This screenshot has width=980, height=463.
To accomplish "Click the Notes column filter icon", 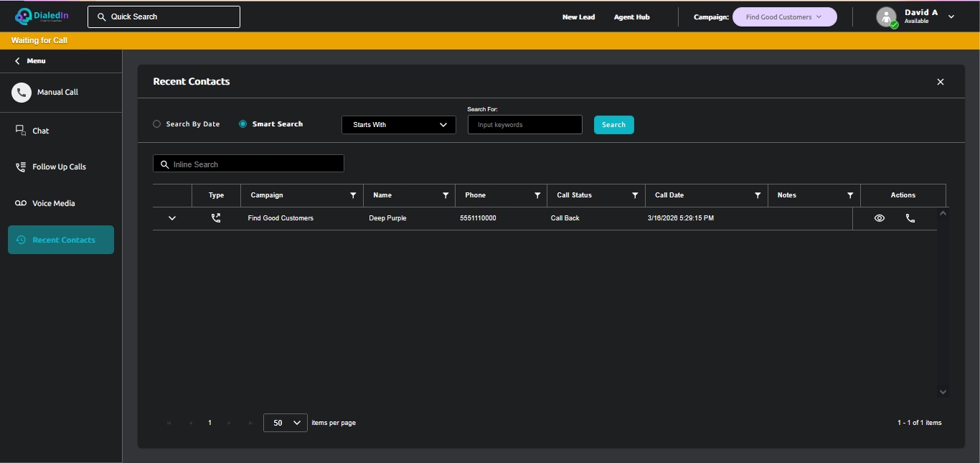I will coord(850,195).
